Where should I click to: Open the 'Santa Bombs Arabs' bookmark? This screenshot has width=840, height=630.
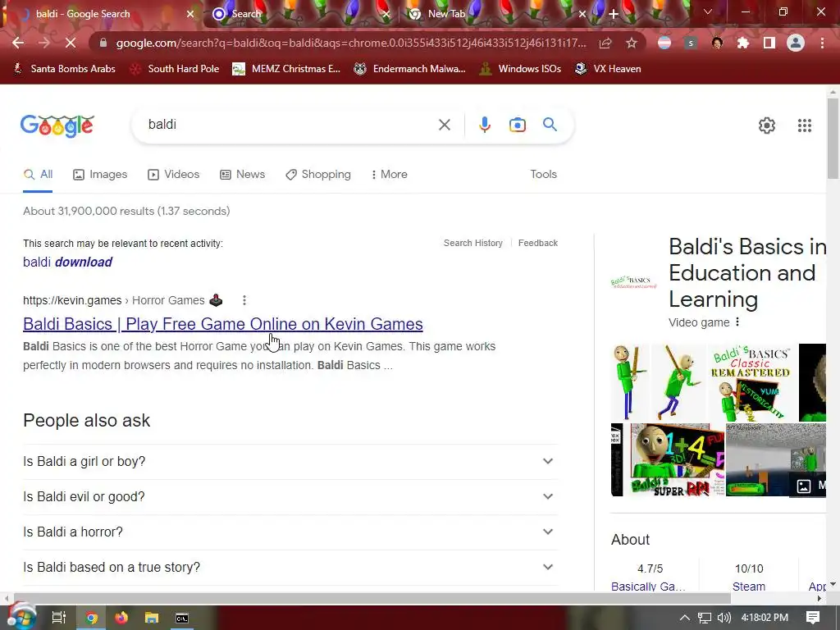(64, 69)
